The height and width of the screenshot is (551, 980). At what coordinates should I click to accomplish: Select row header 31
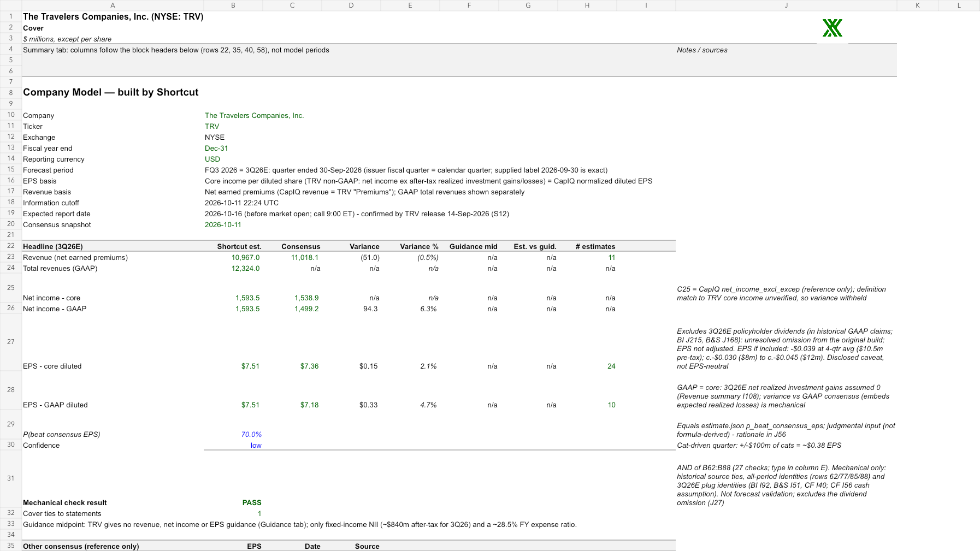click(x=10, y=478)
